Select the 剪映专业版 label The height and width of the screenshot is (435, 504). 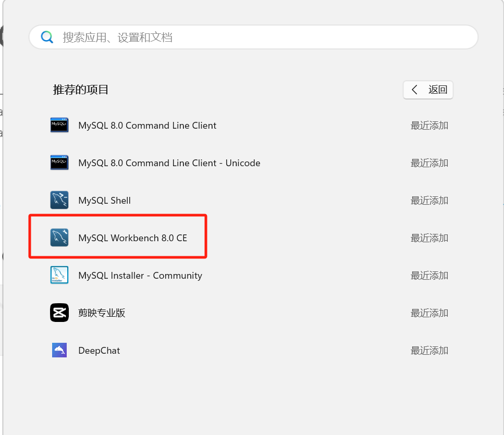coord(102,313)
